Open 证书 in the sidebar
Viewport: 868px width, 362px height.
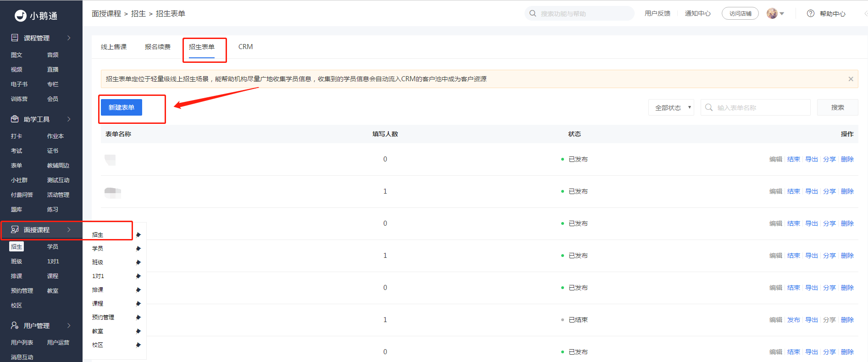pyautogui.click(x=53, y=151)
